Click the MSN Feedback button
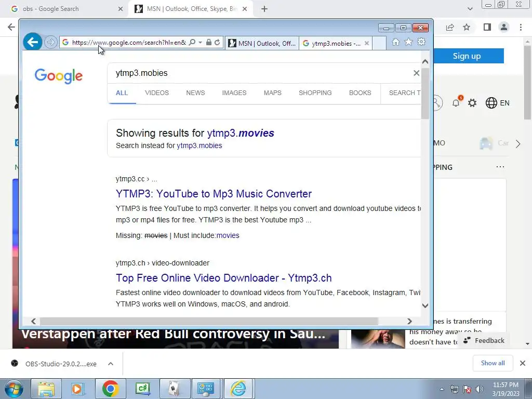This screenshot has width=532, height=399. click(484, 341)
